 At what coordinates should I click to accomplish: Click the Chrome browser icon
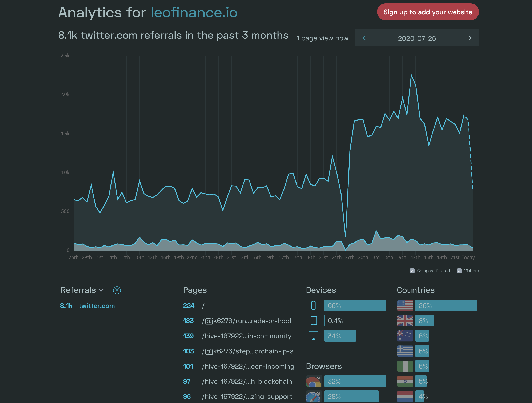tap(314, 381)
